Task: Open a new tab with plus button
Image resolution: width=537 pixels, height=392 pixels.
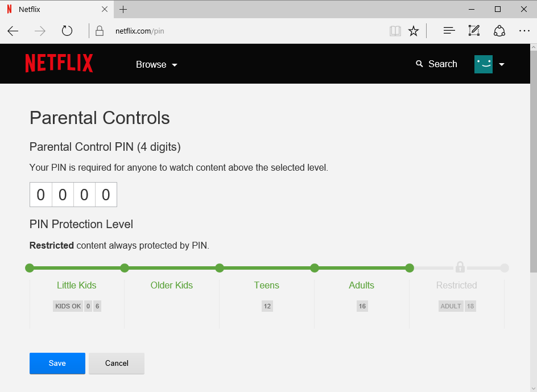Action: pyautogui.click(x=123, y=9)
